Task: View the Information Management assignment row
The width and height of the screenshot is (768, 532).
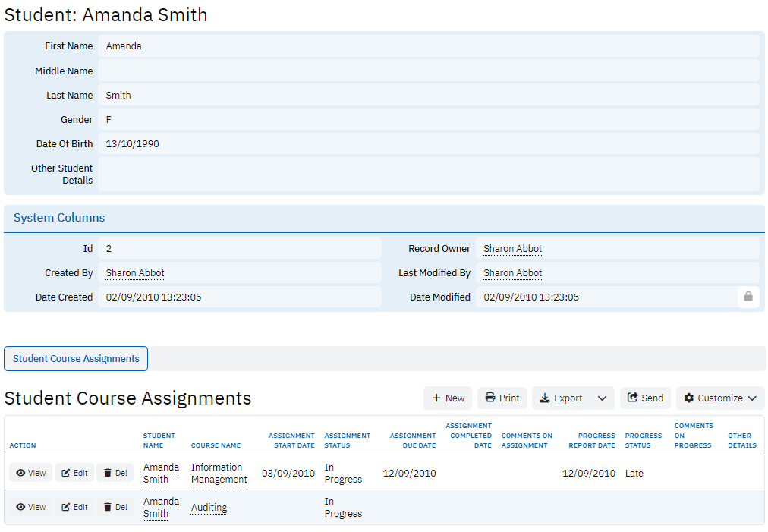Action: coord(31,473)
